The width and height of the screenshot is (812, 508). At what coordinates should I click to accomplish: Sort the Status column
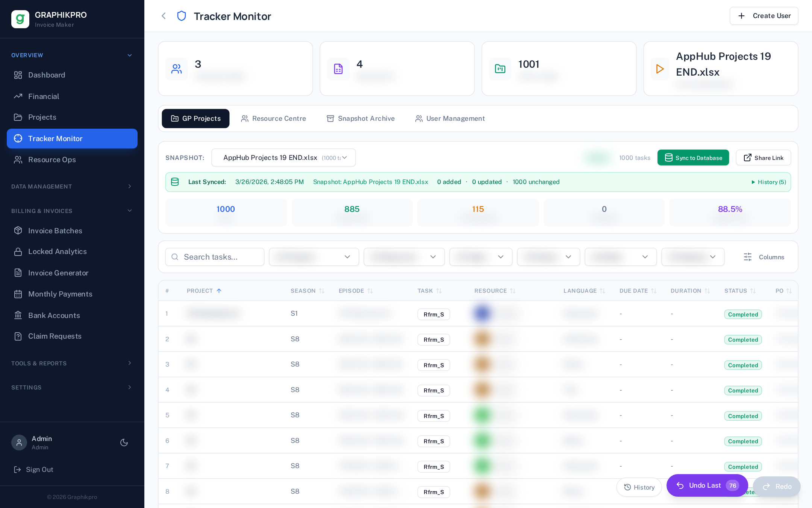(753, 291)
